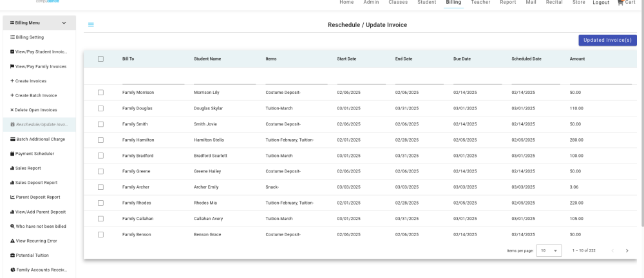
Task: Check the Family Smith row checkbox
Action: (x=100, y=124)
